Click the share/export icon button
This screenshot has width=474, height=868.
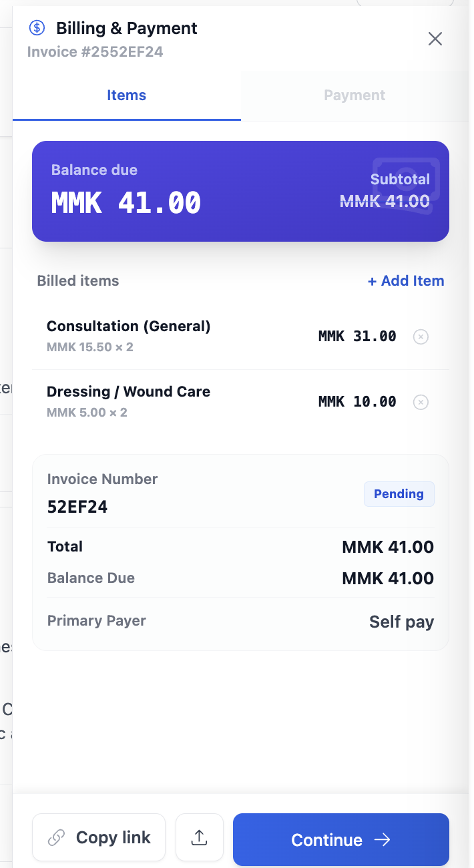199,838
